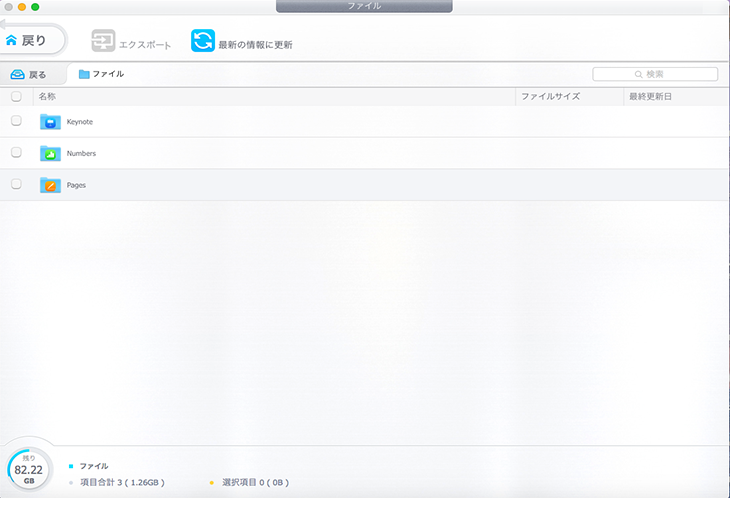Check the Keynote row checkbox

coord(16,121)
